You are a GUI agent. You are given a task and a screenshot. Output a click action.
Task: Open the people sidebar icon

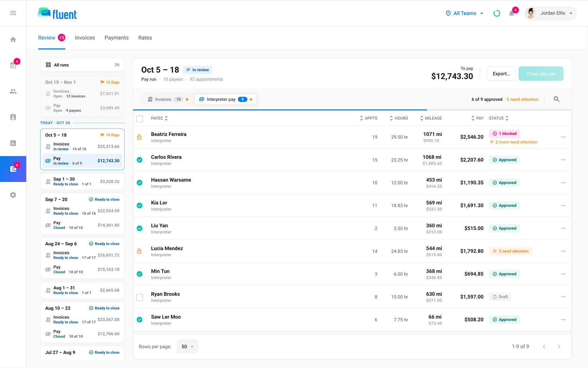click(x=13, y=91)
